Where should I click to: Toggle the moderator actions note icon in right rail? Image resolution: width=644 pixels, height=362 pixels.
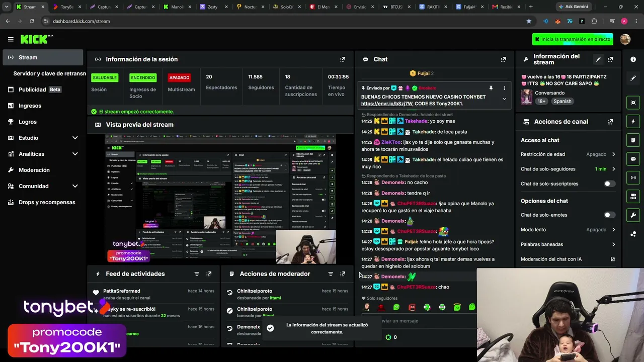[x=633, y=140]
